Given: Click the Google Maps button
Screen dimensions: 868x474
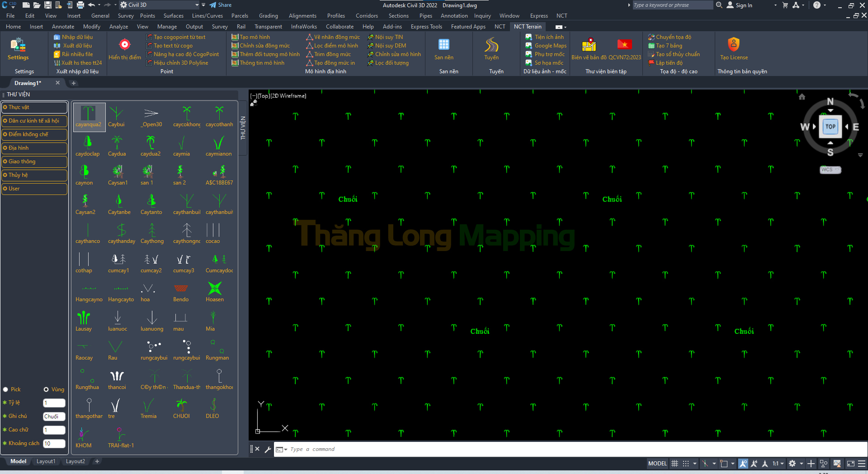Looking at the screenshot, I should pyautogui.click(x=550, y=46).
